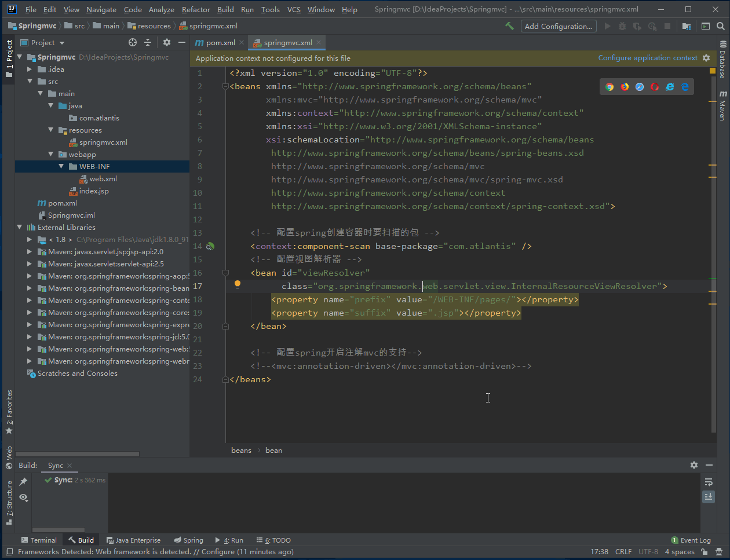This screenshot has width=730, height=560.
Task: Open Project panel settings gear
Action: 167,42
